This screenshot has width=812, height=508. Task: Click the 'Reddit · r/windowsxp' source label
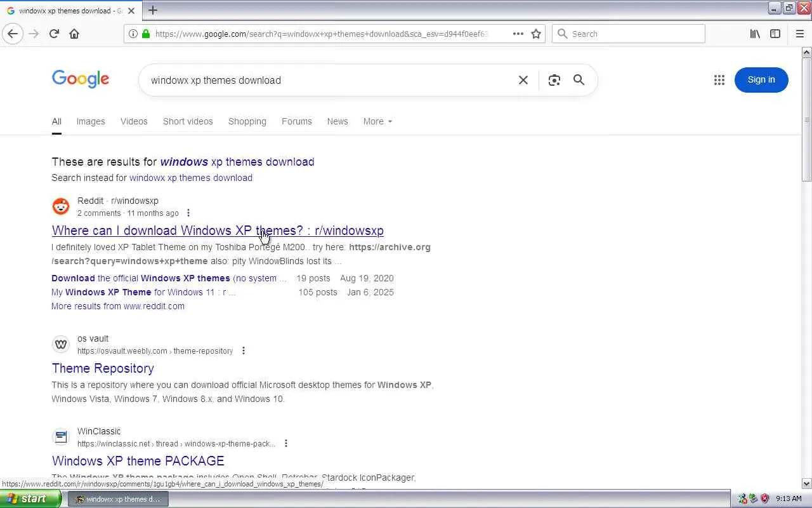pos(118,201)
